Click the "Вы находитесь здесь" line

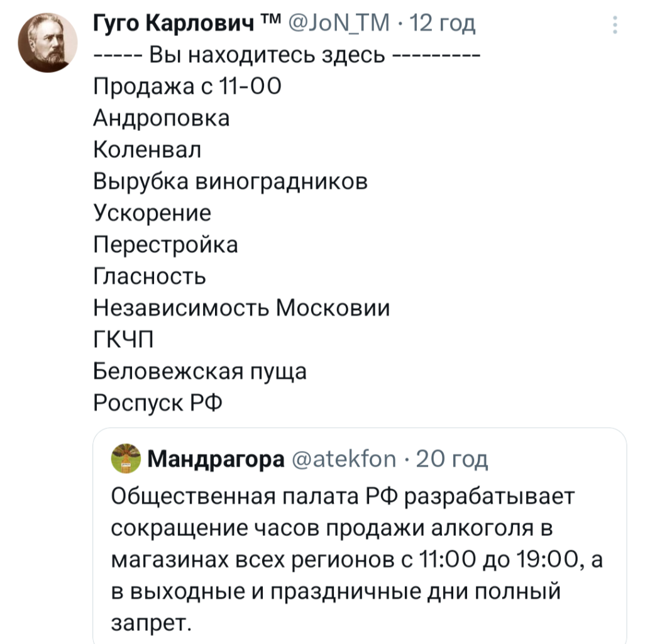(x=286, y=55)
